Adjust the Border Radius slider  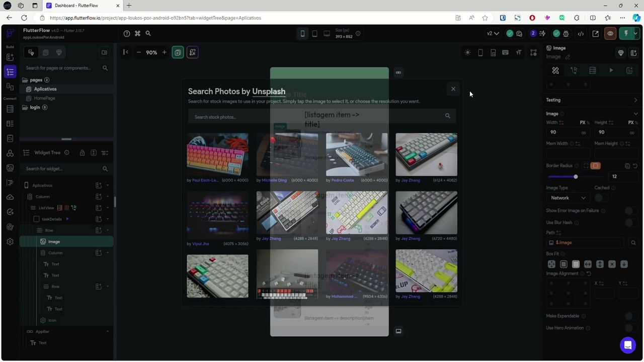[x=576, y=176]
